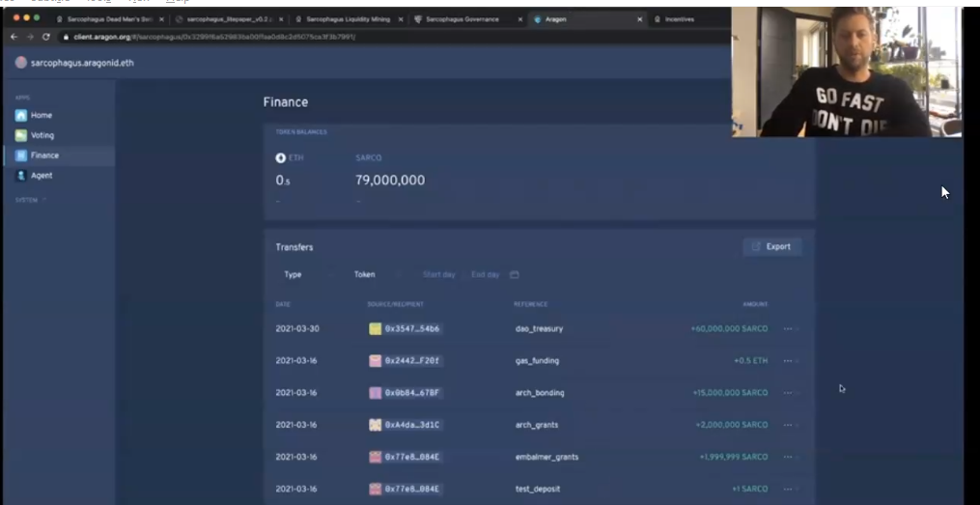Select the Finance app icon
This screenshot has width=980, height=505.
click(x=21, y=155)
